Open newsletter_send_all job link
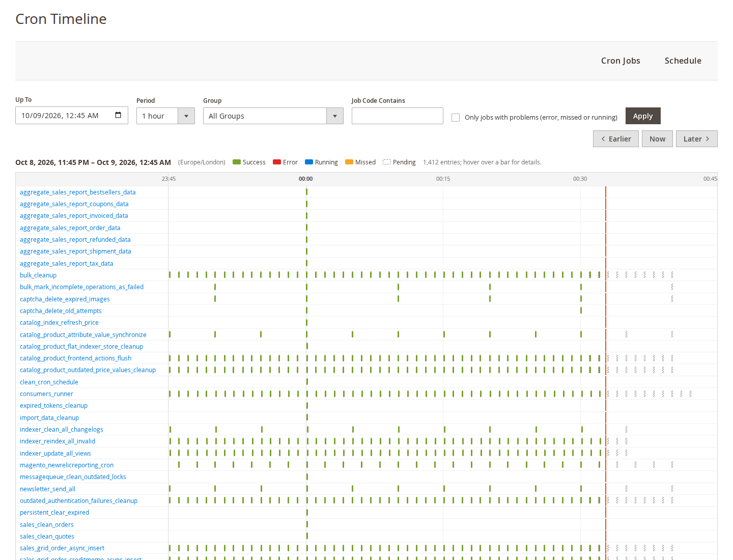733x560 pixels. point(47,489)
